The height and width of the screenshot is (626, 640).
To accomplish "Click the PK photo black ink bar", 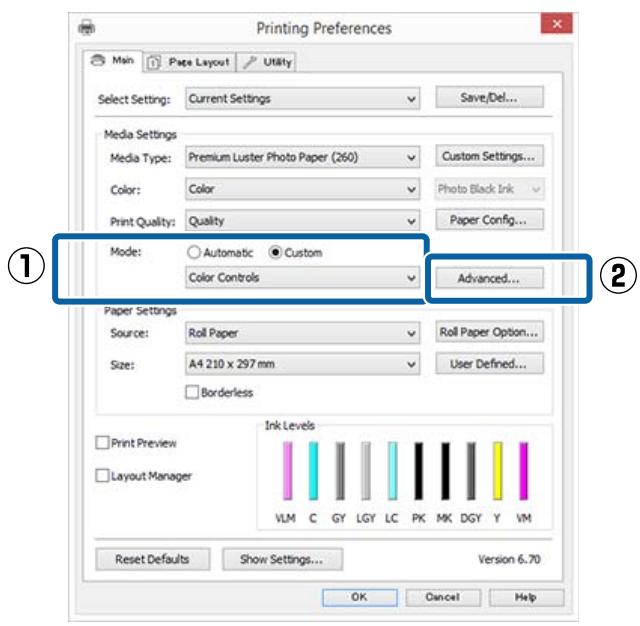I will (x=418, y=471).
